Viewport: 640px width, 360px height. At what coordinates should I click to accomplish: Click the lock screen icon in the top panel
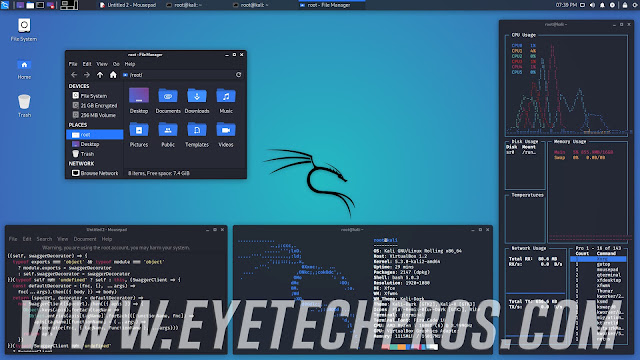coord(625,5)
